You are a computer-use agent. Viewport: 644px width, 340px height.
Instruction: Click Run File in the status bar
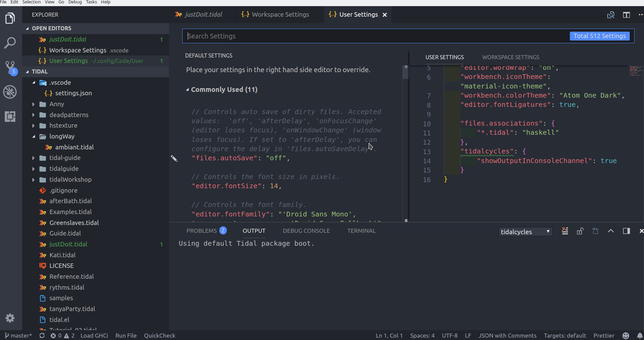[126, 336]
